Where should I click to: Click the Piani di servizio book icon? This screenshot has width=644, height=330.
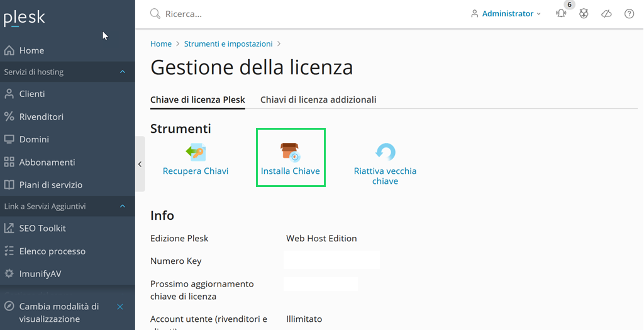[x=9, y=185]
